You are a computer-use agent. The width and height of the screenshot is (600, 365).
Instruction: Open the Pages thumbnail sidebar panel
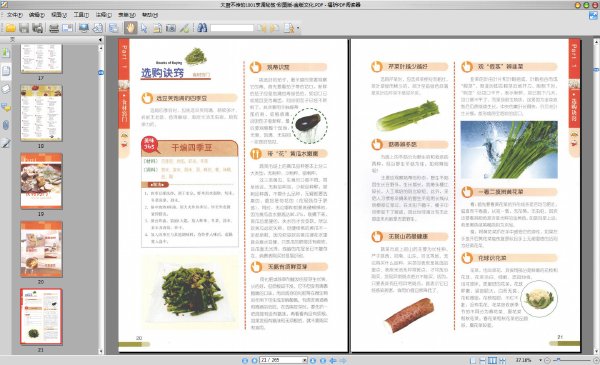(6, 71)
